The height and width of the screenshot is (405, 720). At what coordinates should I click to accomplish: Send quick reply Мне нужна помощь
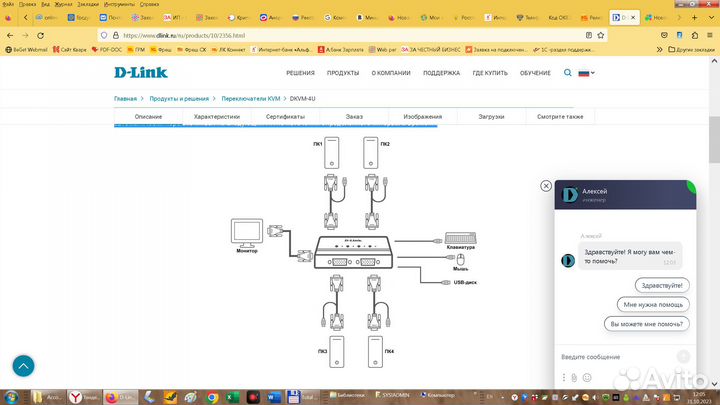[x=653, y=304]
